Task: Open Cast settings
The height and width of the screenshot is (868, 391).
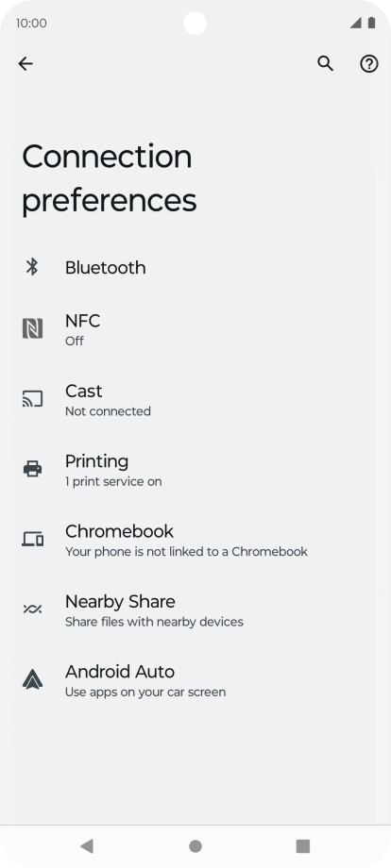Action: coord(195,399)
